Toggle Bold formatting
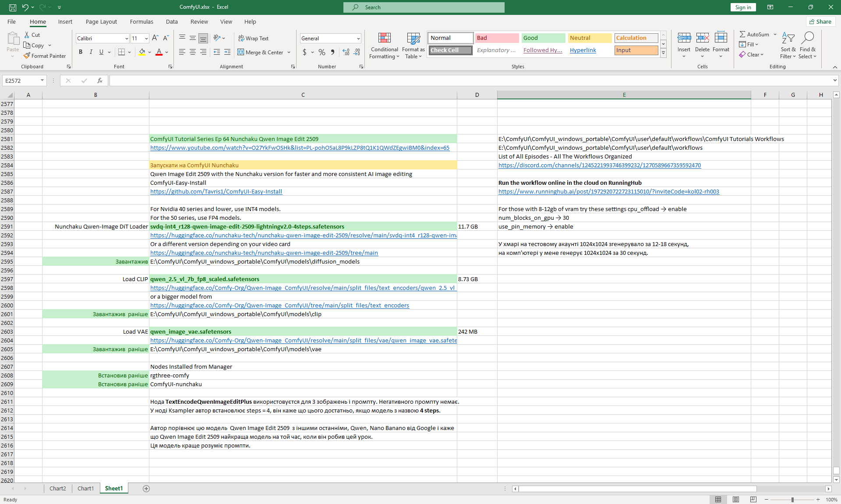This screenshot has height=504, width=841. click(81, 52)
